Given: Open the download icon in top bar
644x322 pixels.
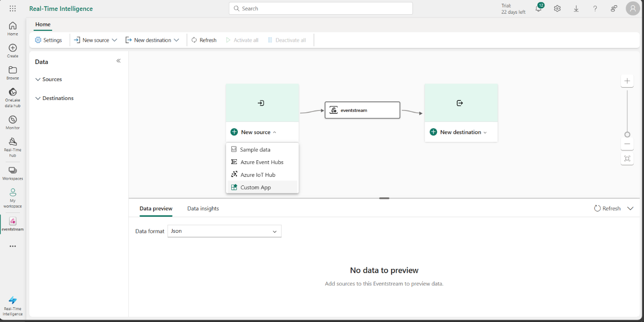Looking at the screenshot, I should pos(576,9).
